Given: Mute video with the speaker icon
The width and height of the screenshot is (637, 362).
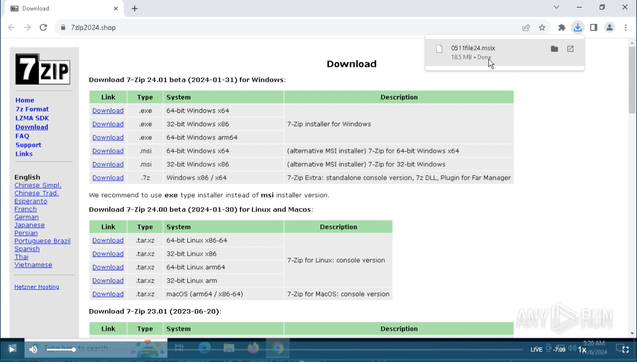Looking at the screenshot, I should tap(33, 349).
